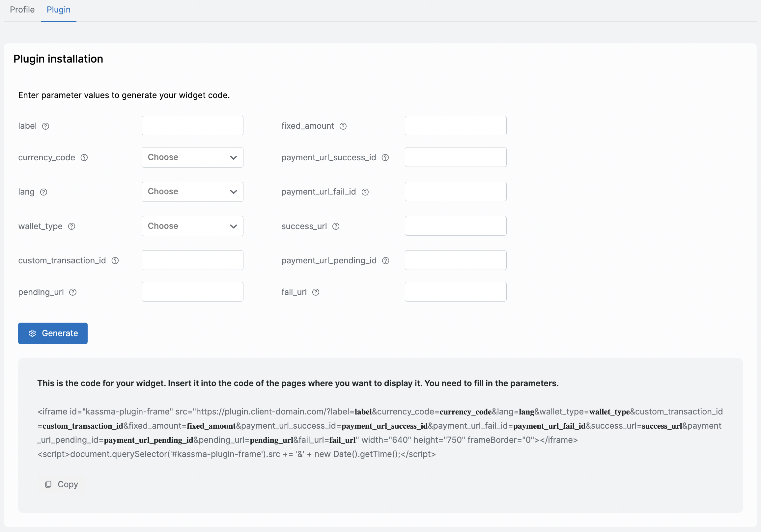761x532 pixels.
Task: Select the Plugin tab
Action: (58, 10)
